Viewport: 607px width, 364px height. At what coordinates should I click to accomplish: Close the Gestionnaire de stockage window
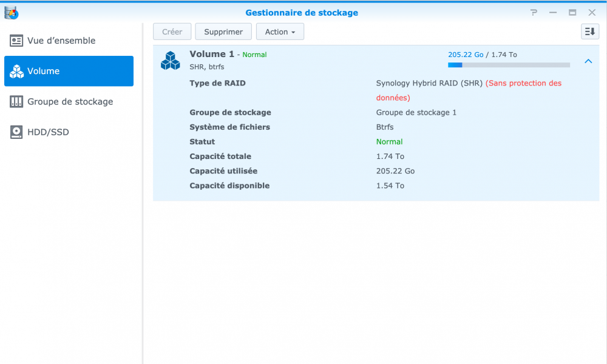pos(592,13)
